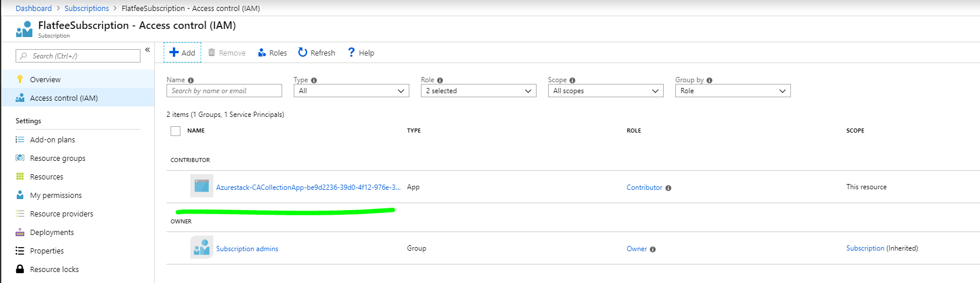This screenshot has width=980, height=283.
Task: Click the Azurestack app thumbnail icon
Action: tap(202, 186)
